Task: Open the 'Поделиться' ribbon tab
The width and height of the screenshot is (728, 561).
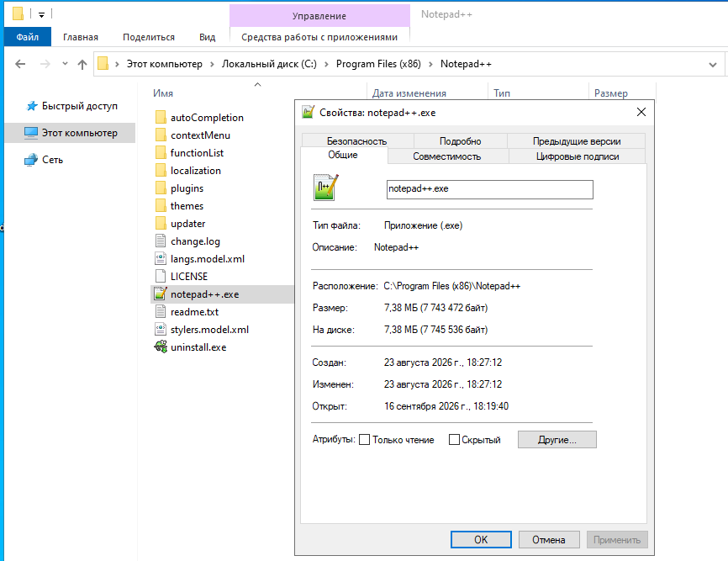Action: click(x=149, y=37)
